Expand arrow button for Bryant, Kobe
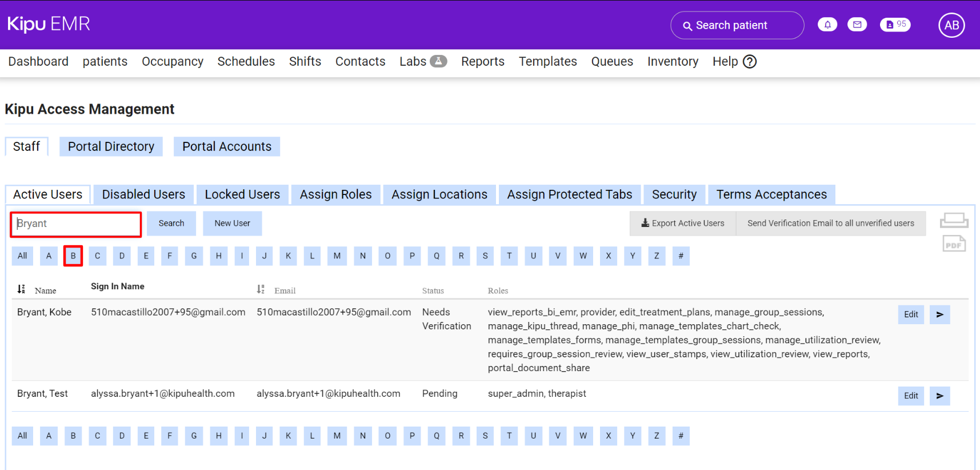Image resolution: width=980 pixels, height=470 pixels. [x=939, y=314]
